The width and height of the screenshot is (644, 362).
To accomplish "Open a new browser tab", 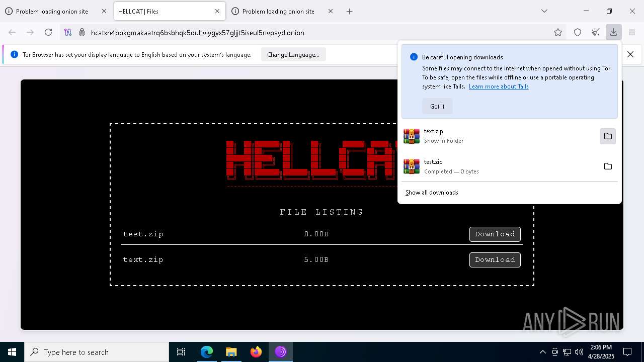I will pos(350,11).
